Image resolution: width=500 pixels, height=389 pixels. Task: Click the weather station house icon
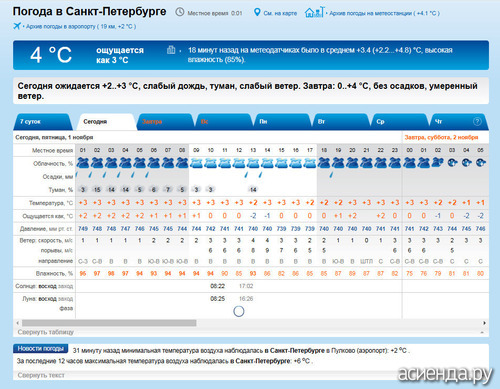[313, 12]
